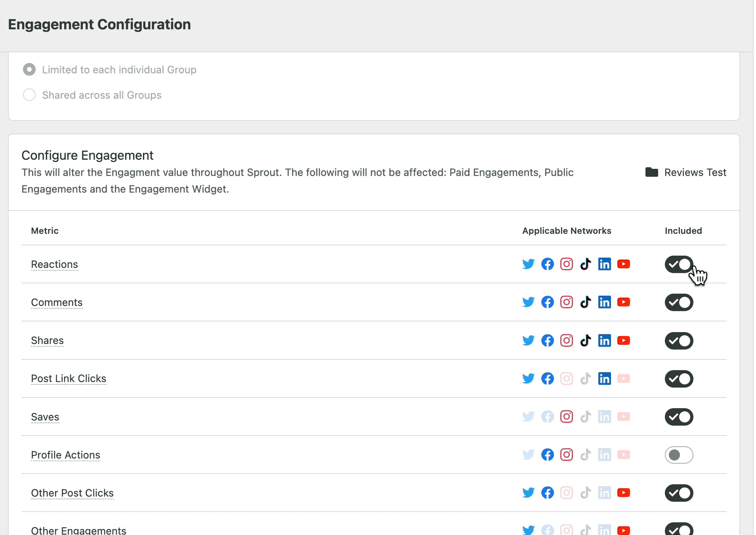Viewport: 756px width, 535px height.
Task: Click the YouTube icon in Reactions row
Action: (x=624, y=264)
